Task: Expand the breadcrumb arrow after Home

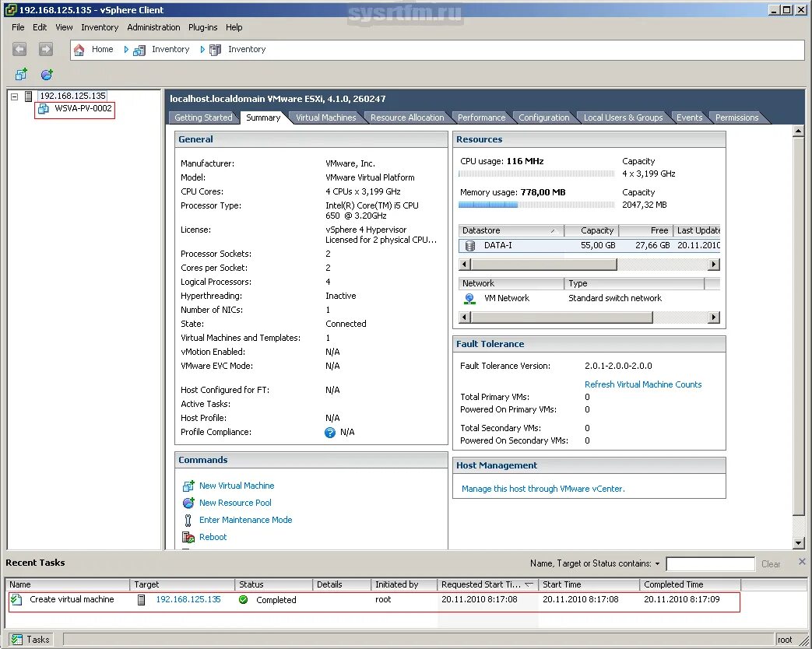Action: point(126,50)
